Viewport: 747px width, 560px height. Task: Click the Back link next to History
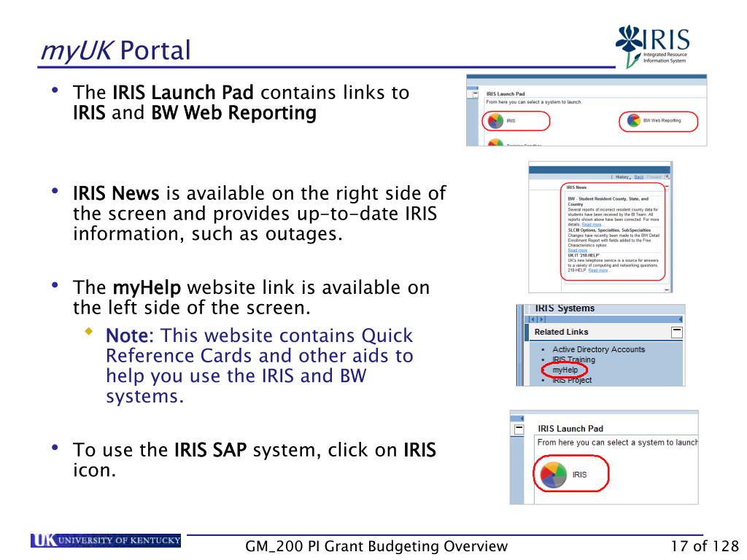tap(639, 177)
